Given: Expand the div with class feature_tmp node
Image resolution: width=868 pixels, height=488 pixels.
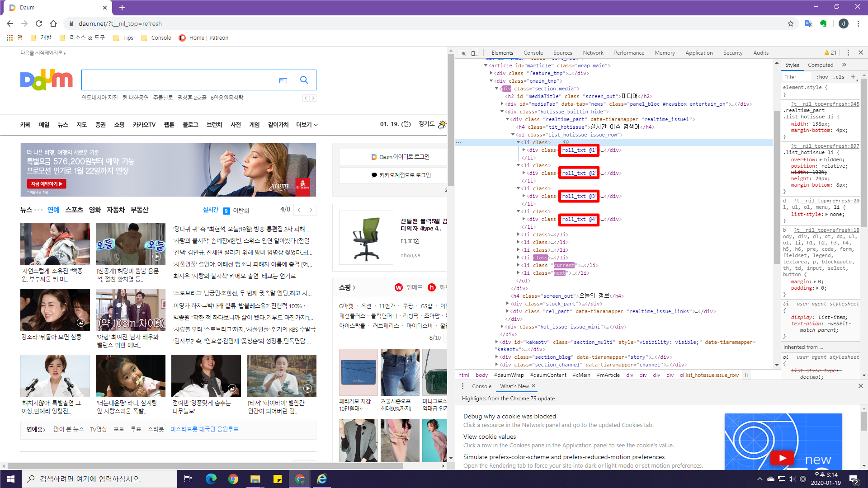Looking at the screenshot, I should tap(491, 73).
